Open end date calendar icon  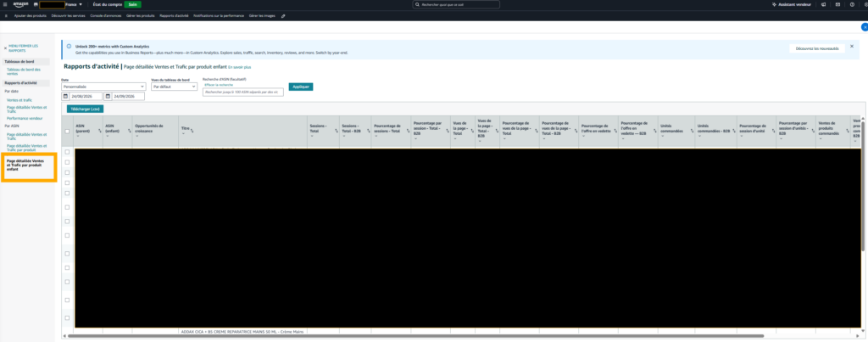pyautogui.click(x=108, y=97)
